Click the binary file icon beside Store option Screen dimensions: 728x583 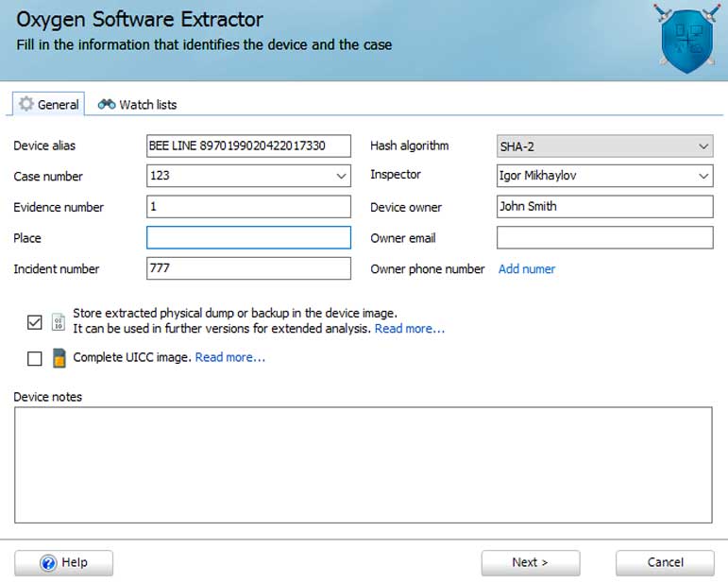click(59, 321)
